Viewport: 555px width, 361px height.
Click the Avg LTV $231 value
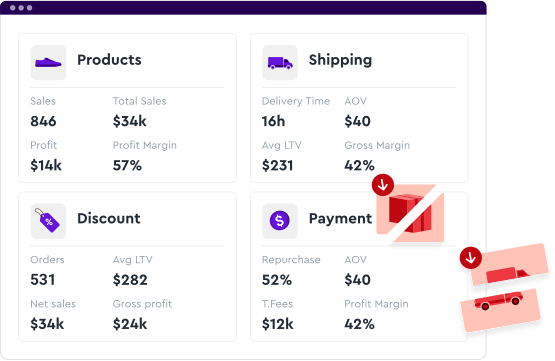(x=278, y=165)
